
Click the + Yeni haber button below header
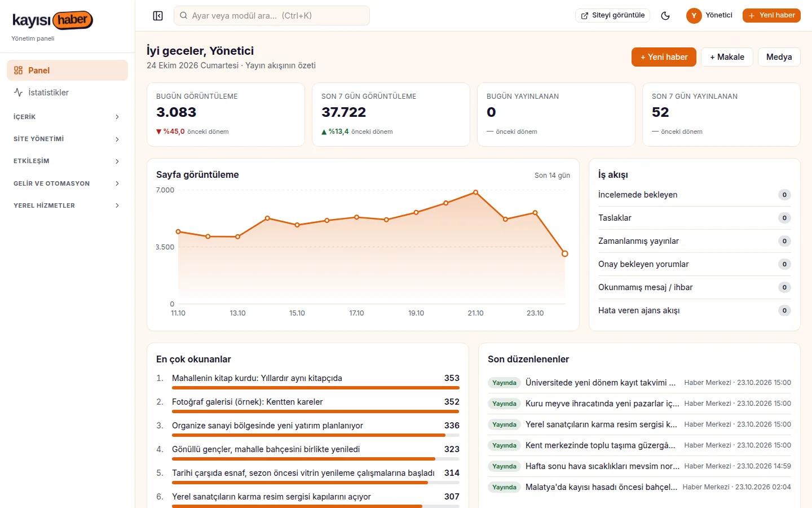click(x=664, y=57)
